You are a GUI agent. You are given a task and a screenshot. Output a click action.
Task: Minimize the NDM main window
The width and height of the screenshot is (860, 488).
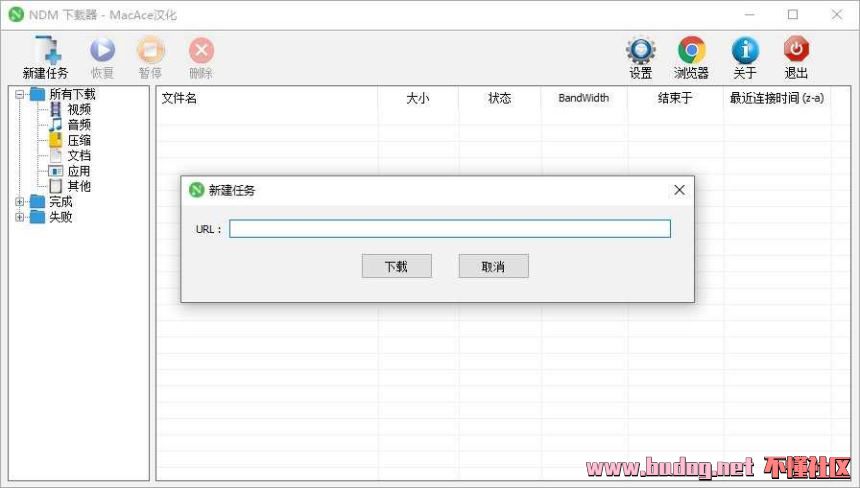tap(750, 15)
